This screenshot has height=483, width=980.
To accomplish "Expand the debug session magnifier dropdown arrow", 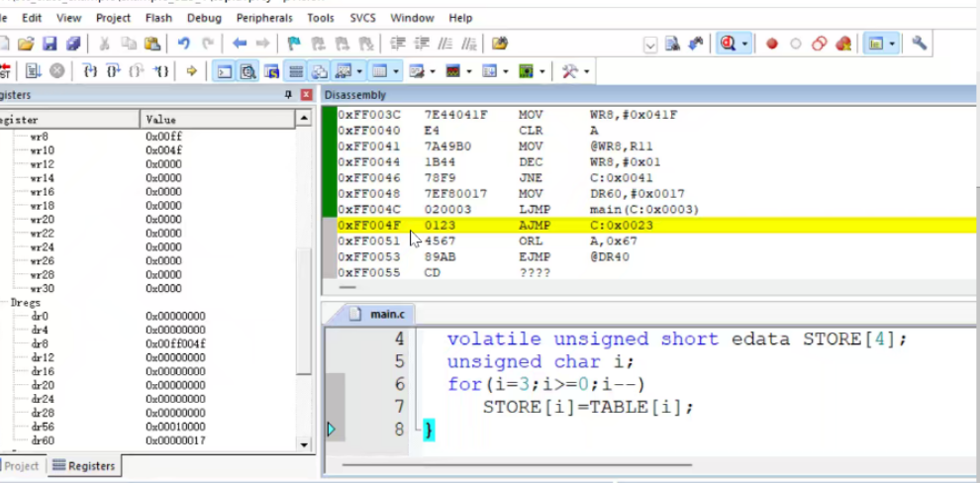I will [744, 44].
